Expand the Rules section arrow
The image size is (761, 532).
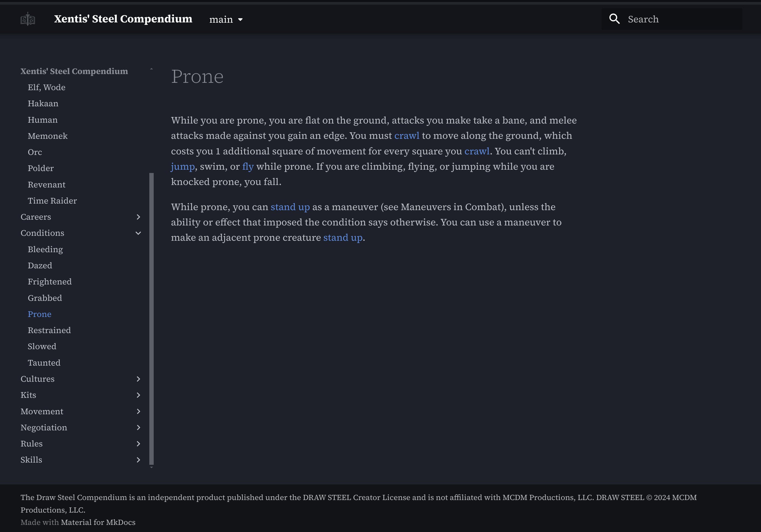[x=139, y=444]
